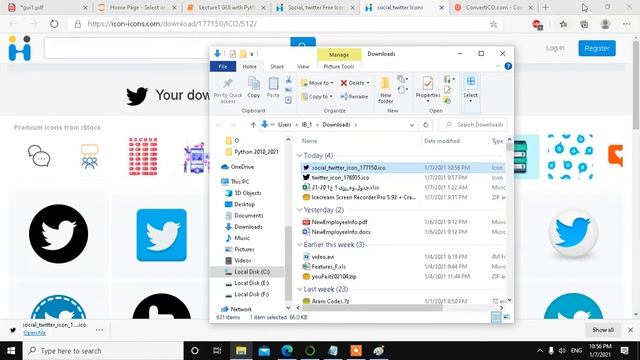Open the browser Favorites toolbar icon
Screen dimensions: 640x360
563,24
